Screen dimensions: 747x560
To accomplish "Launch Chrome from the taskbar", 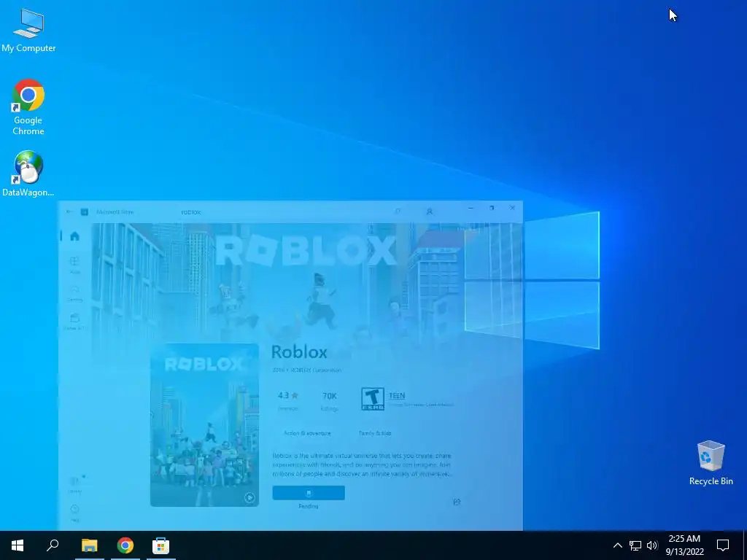I will pyautogui.click(x=125, y=545).
